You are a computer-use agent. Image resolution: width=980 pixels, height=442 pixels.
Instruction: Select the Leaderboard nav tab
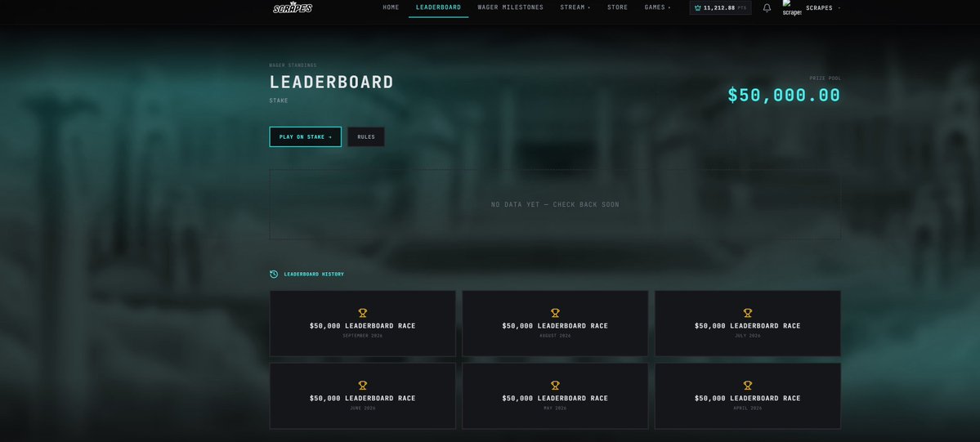[x=438, y=7]
